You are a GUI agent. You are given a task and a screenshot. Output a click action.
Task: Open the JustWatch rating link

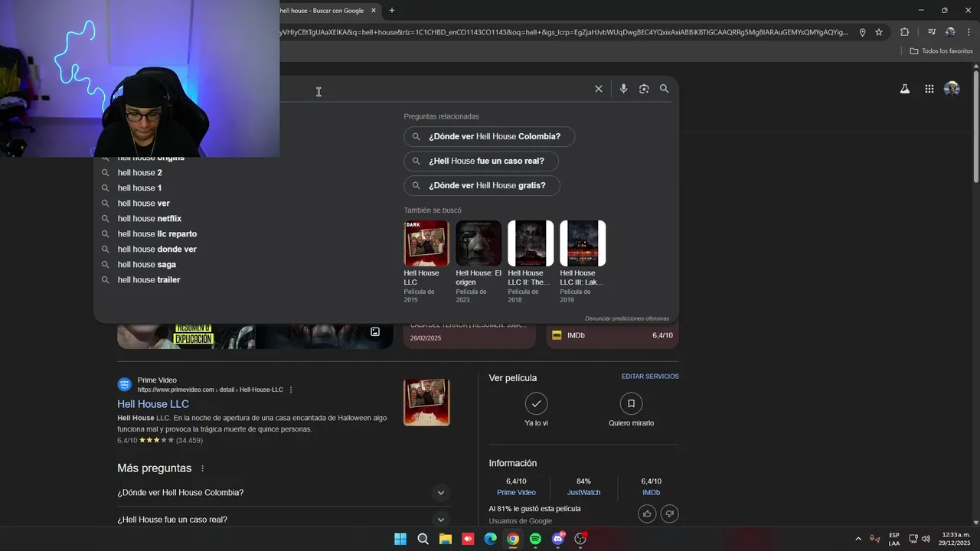click(583, 493)
